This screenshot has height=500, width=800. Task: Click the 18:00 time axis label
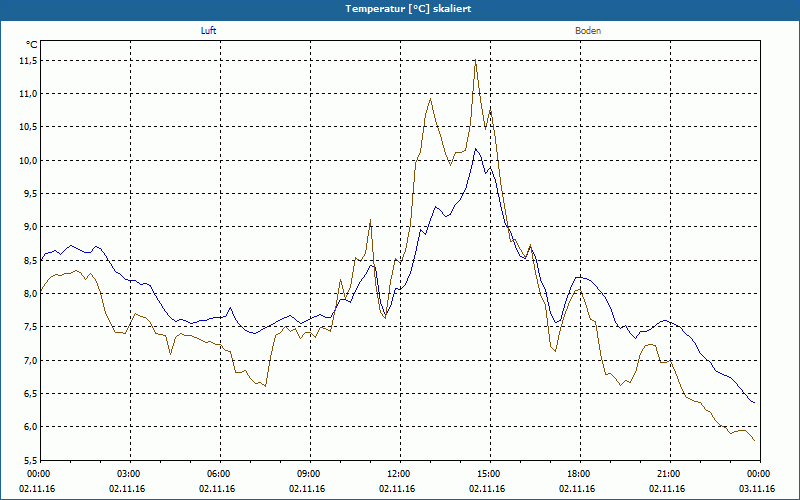pyautogui.click(x=579, y=474)
